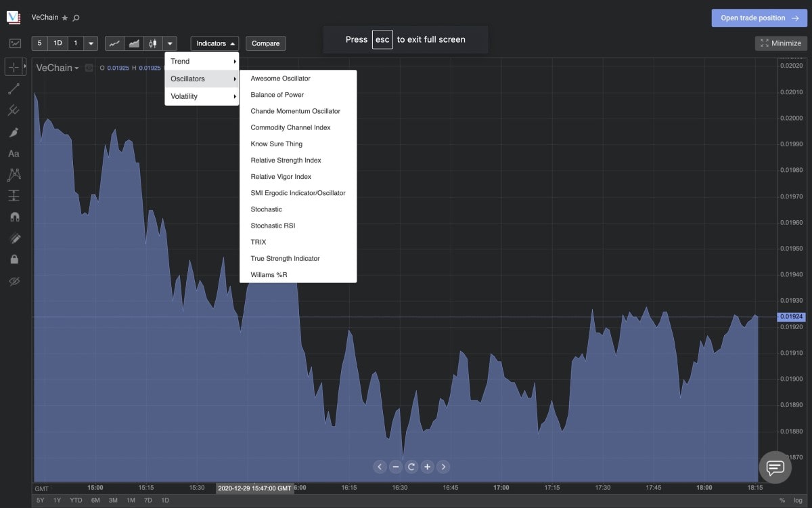Set date range to YTD

coord(76,501)
